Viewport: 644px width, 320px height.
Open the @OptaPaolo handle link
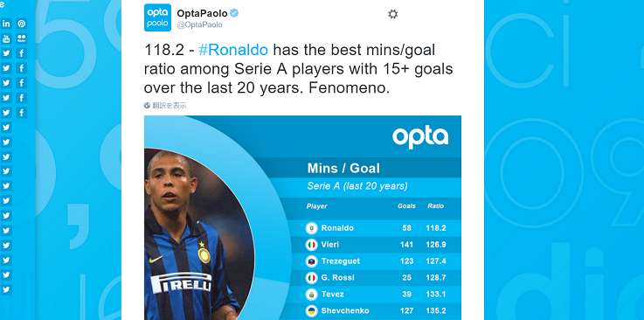(199, 25)
